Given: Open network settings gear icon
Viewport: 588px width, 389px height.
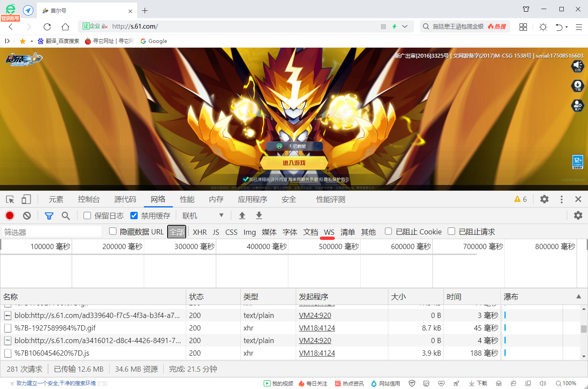Looking at the screenshot, I should point(578,215).
